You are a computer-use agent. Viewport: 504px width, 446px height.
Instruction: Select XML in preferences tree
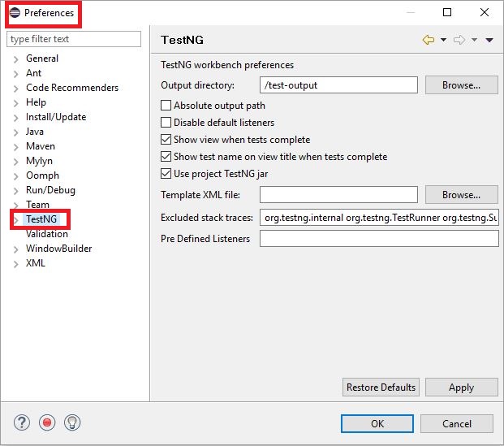[x=36, y=263]
